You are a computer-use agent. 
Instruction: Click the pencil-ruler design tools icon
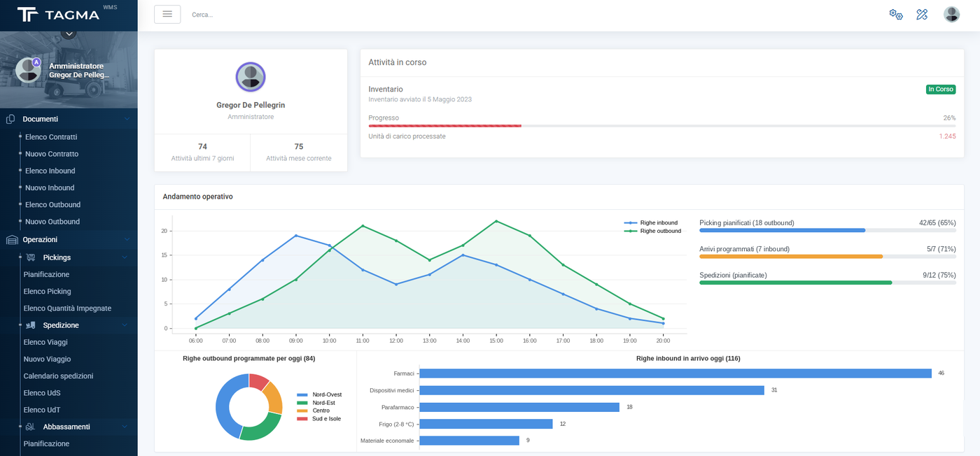tap(922, 15)
